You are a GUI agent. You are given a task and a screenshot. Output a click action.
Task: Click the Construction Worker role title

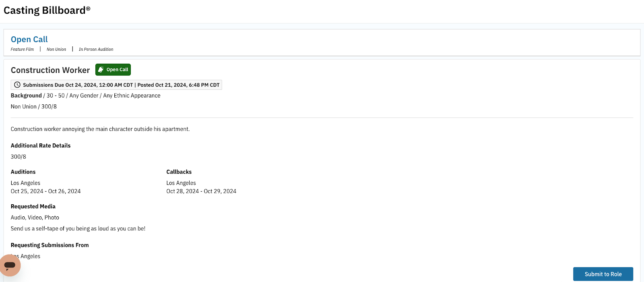click(x=50, y=70)
